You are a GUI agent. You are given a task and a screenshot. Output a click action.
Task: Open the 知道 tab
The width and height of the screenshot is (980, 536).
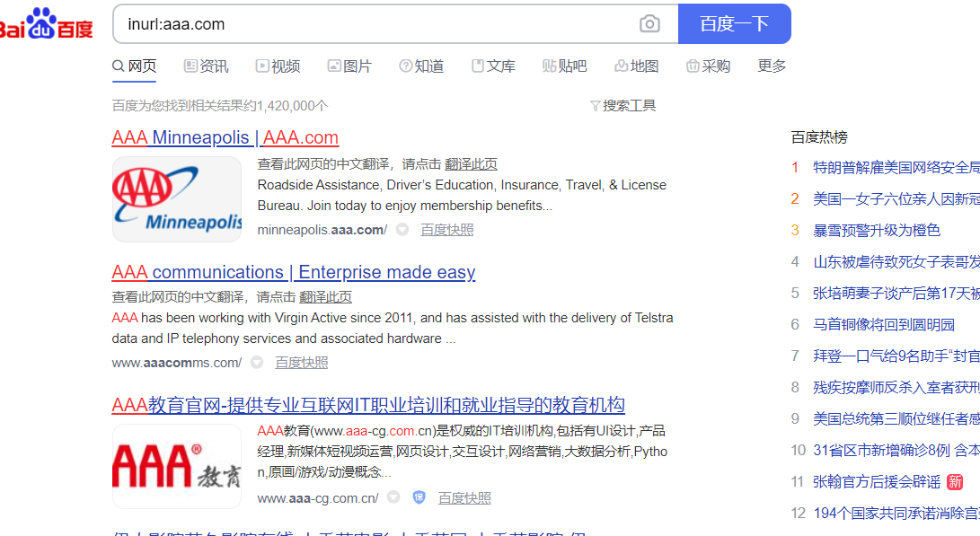(x=421, y=66)
